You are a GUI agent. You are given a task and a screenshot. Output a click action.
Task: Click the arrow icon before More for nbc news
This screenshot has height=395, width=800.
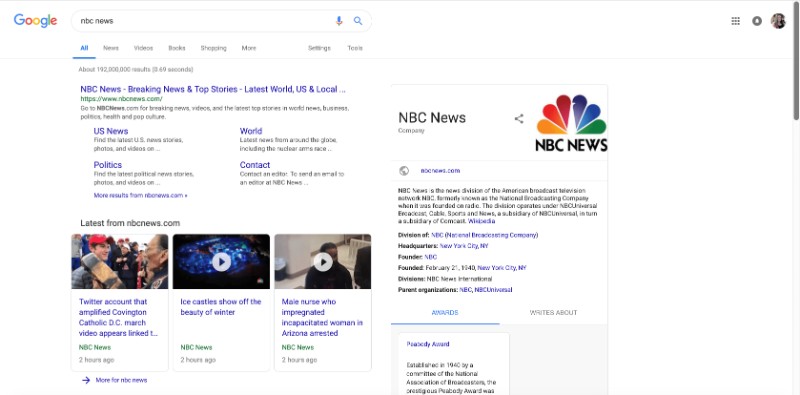click(x=86, y=380)
